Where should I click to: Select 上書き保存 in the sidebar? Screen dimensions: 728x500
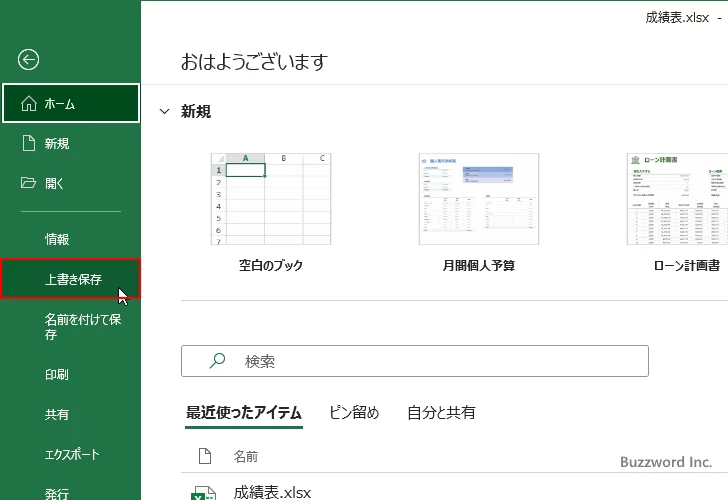(x=72, y=280)
